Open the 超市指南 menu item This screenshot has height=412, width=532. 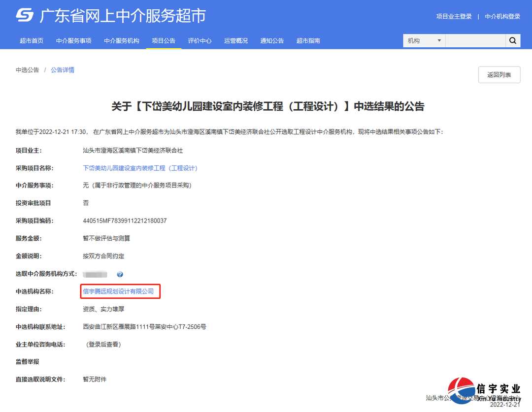pyautogui.click(x=308, y=41)
